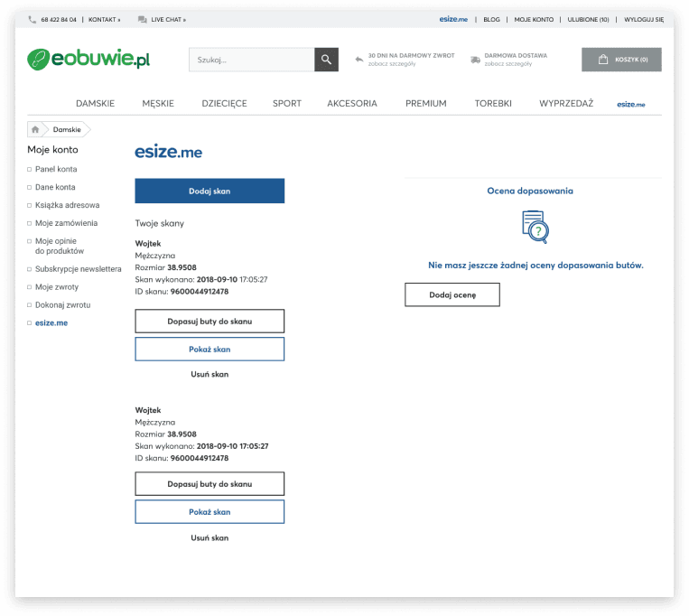Viewport: 689px width, 616px height.
Task: Open Książka adresowa in sidebar
Action: coord(67,205)
